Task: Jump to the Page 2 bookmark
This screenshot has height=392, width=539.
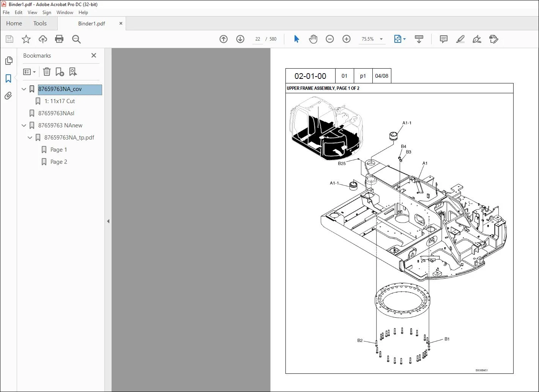Action: pos(58,162)
